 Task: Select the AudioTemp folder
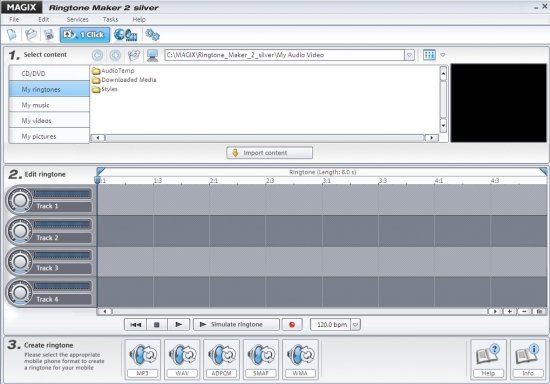(113, 70)
